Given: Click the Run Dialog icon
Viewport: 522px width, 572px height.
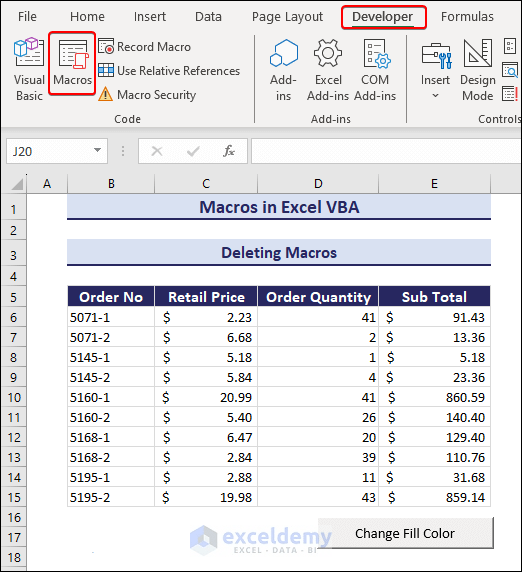Looking at the screenshot, I should tap(510, 94).
